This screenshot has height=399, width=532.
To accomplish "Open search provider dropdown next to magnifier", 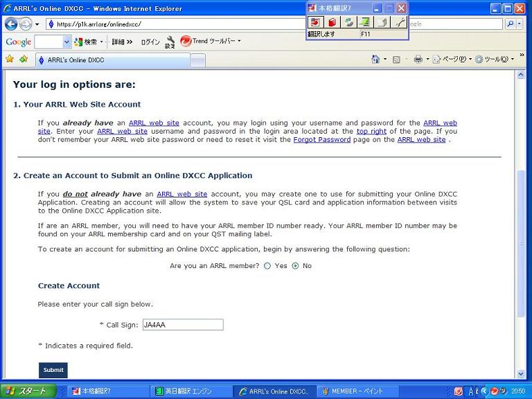I will pyautogui.click(x=519, y=24).
